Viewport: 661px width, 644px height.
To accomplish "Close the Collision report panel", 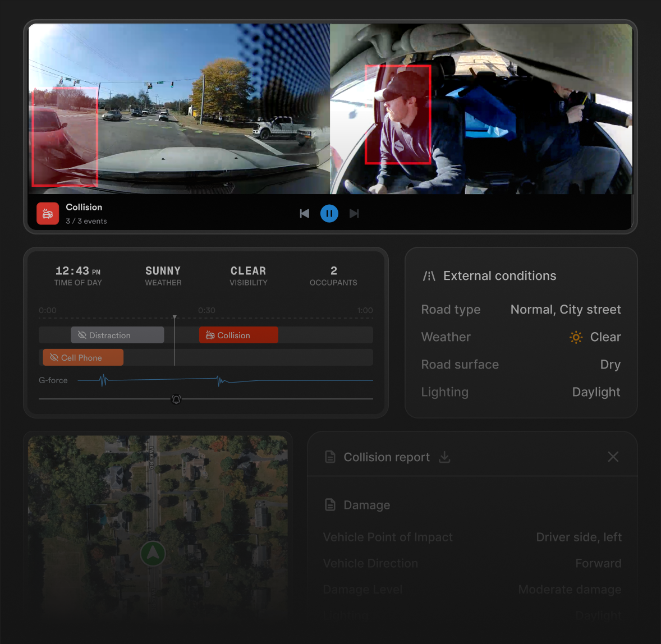I will (x=613, y=457).
